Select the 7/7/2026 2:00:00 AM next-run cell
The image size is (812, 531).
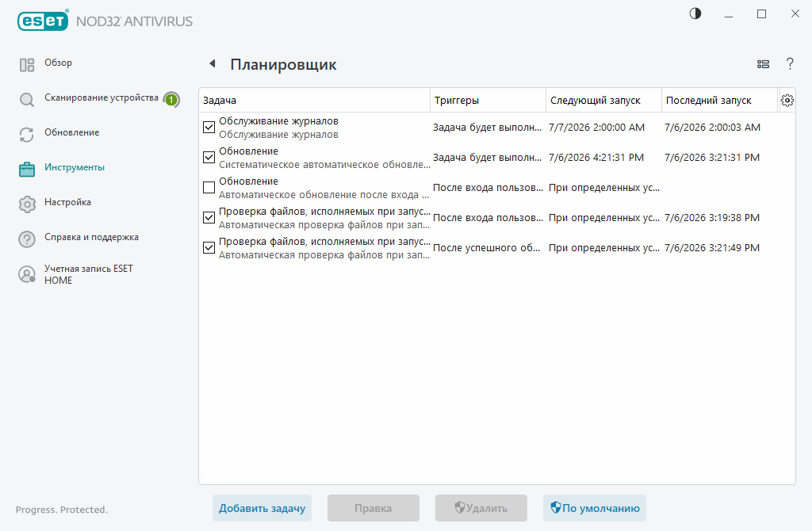(x=596, y=128)
